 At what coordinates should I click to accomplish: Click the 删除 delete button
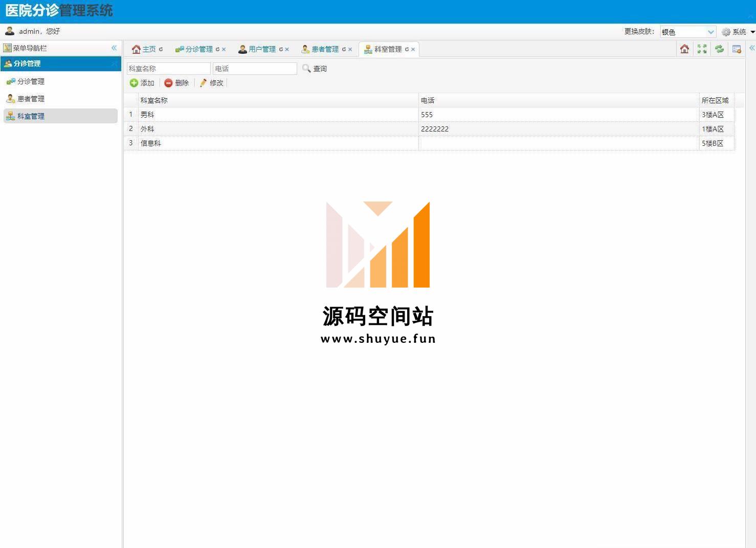click(x=176, y=83)
